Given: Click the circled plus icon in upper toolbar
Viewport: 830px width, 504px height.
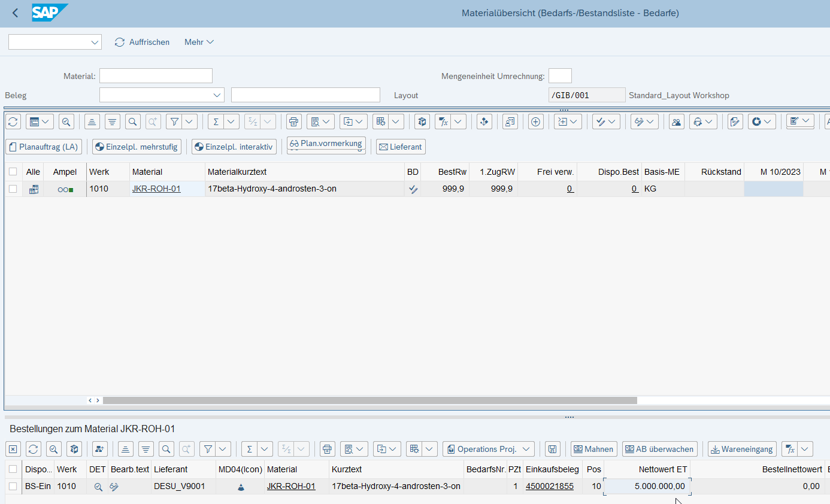Looking at the screenshot, I should pyautogui.click(x=536, y=122).
